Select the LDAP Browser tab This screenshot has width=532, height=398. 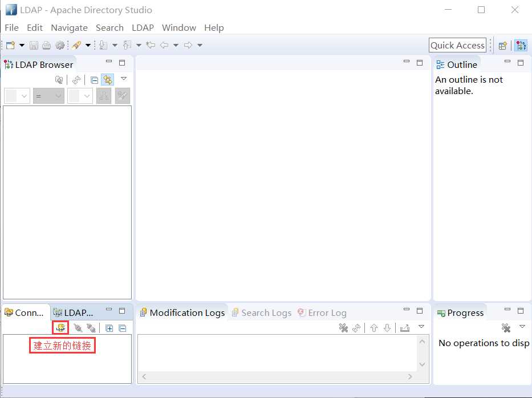tap(38, 64)
